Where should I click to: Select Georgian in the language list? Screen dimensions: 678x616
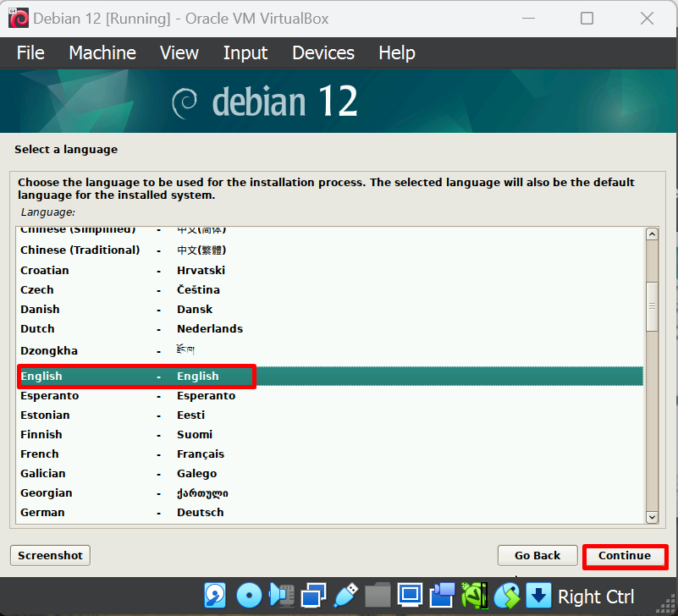pyautogui.click(x=329, y=492)
